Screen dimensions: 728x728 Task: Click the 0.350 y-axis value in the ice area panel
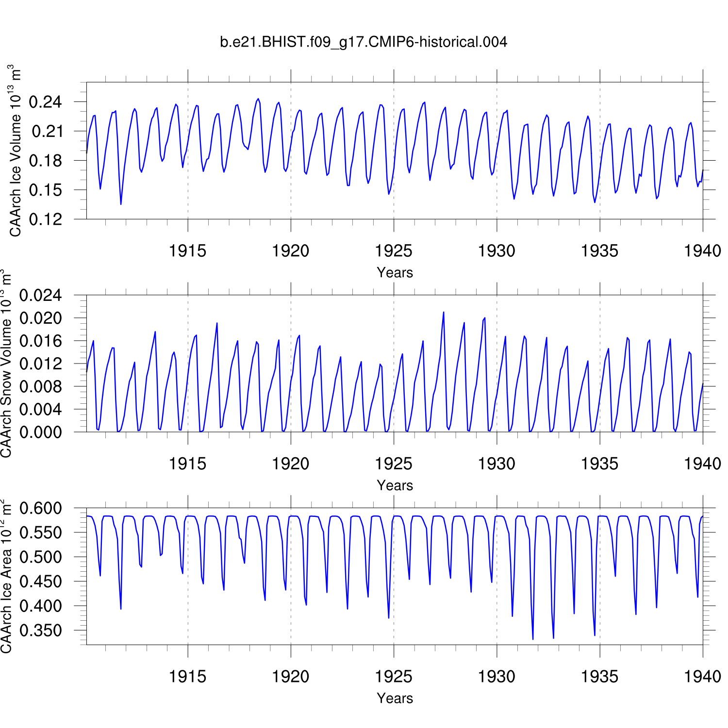tap(41, 630)
